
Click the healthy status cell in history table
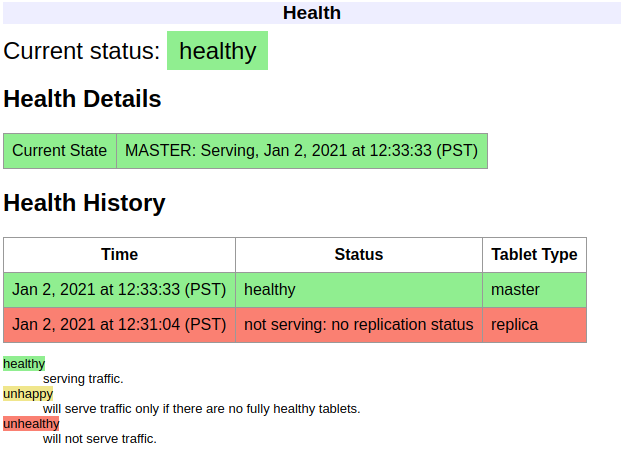(x=358, y=290)
